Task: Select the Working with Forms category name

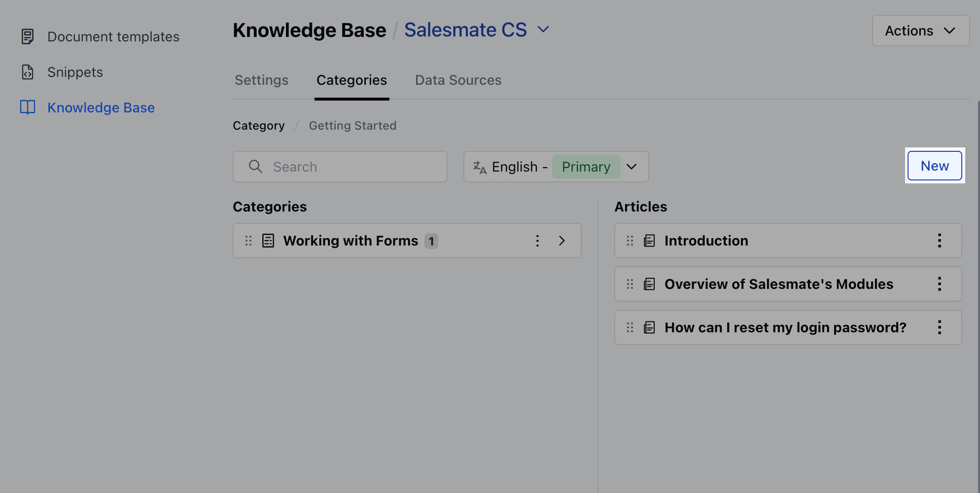Action: click(351, 241)
